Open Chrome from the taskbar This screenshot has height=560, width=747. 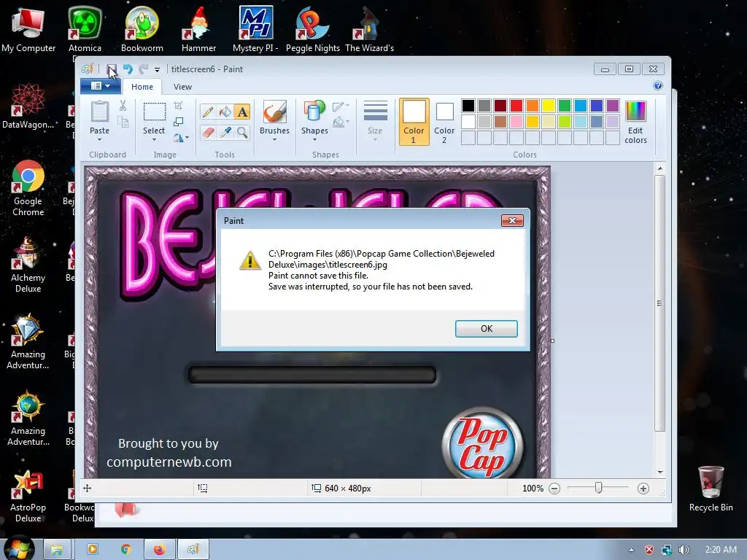126,550
